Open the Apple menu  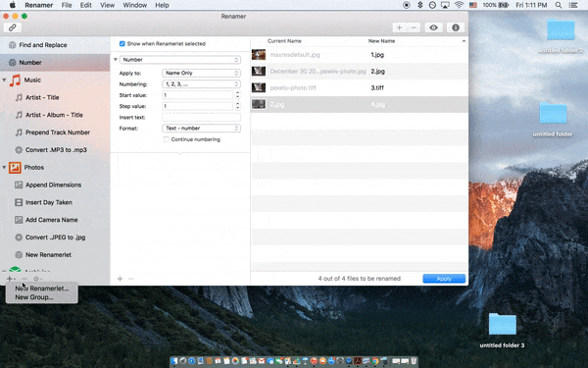(13, 5)
